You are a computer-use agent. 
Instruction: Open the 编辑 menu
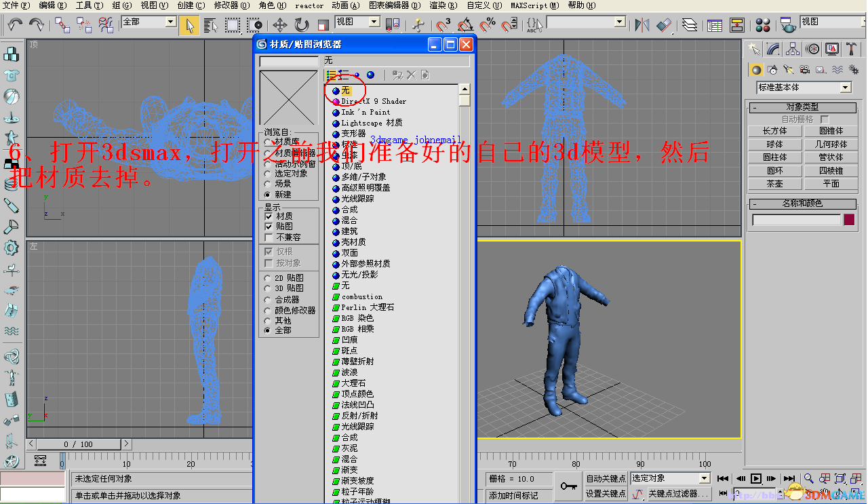click(53, 5)
